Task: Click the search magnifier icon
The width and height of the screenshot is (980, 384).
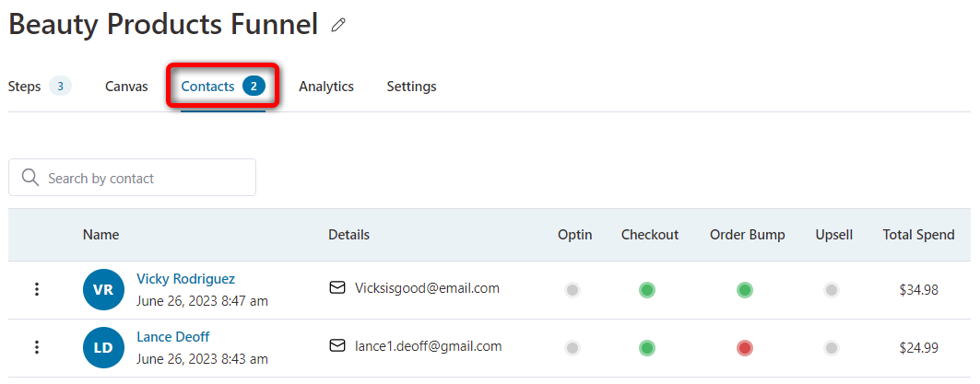Action: [30, 178]
